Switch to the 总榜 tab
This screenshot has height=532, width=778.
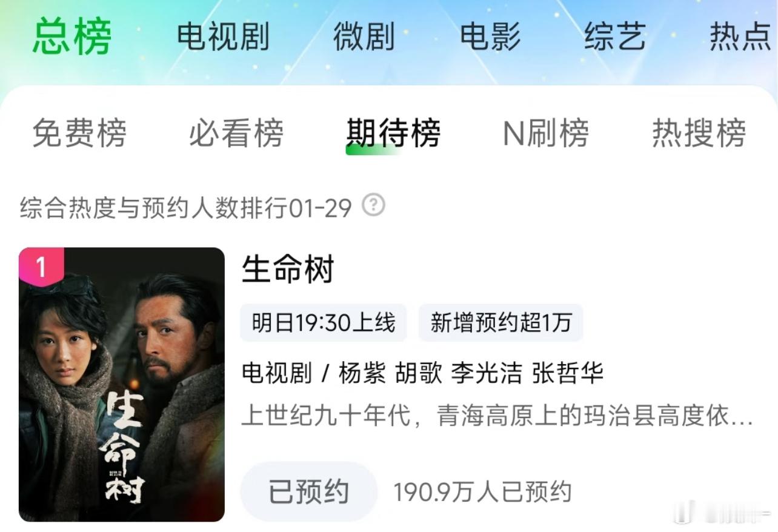72,36
